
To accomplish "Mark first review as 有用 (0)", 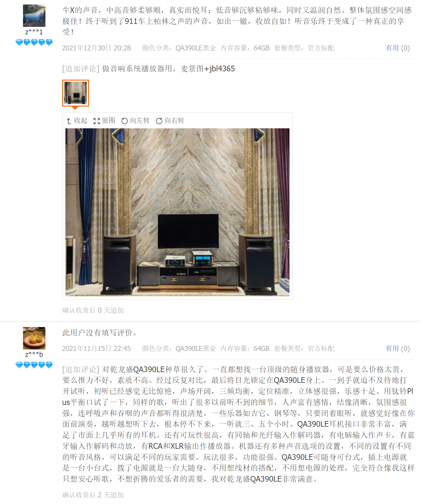I will click(x=398, y=48).
